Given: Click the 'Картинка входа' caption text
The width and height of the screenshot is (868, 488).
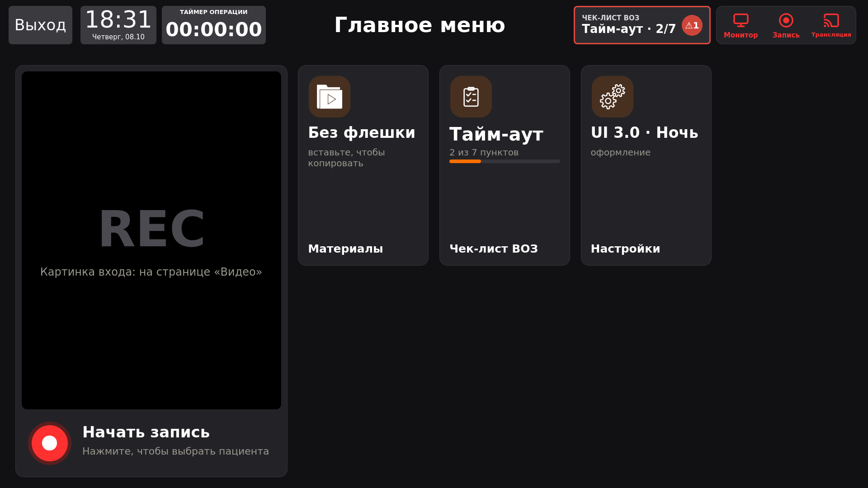Looking at the screenshot, I should coord(151,272).
